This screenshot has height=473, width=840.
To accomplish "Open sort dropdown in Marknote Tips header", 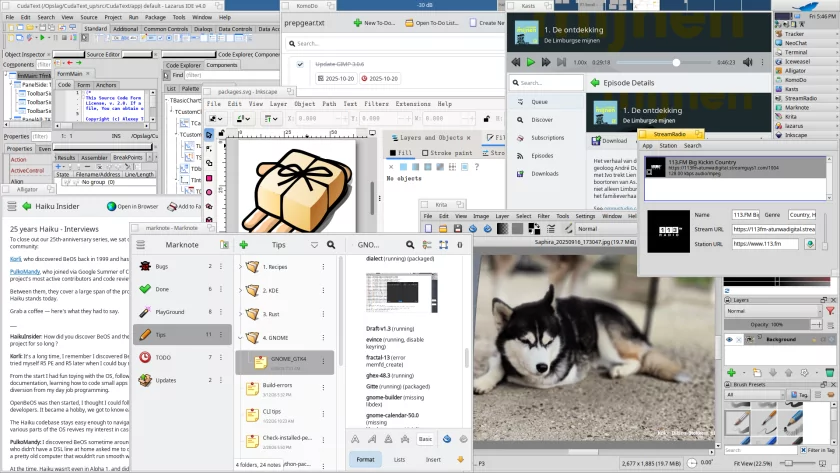I will click(x=314, y=245).
